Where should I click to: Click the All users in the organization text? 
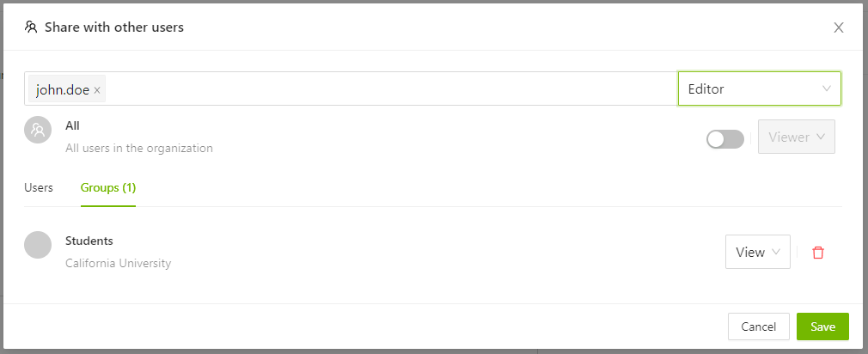click(138, 148)
